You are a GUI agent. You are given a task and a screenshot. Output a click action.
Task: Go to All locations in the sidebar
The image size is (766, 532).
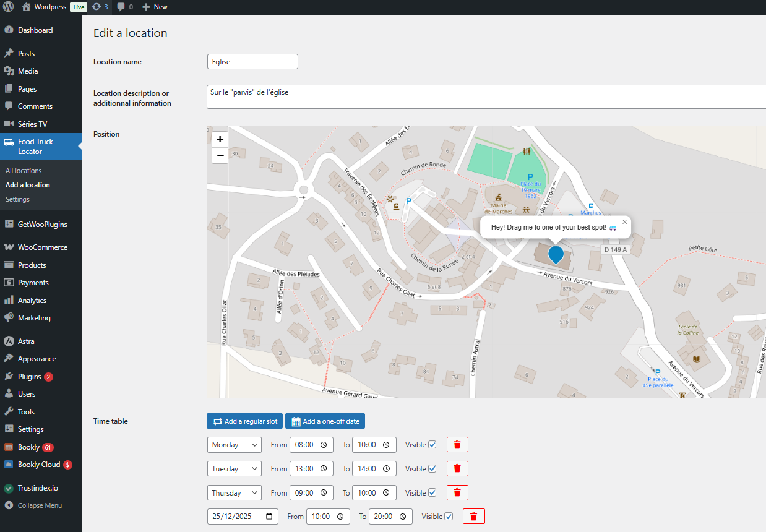coord(24,170)
